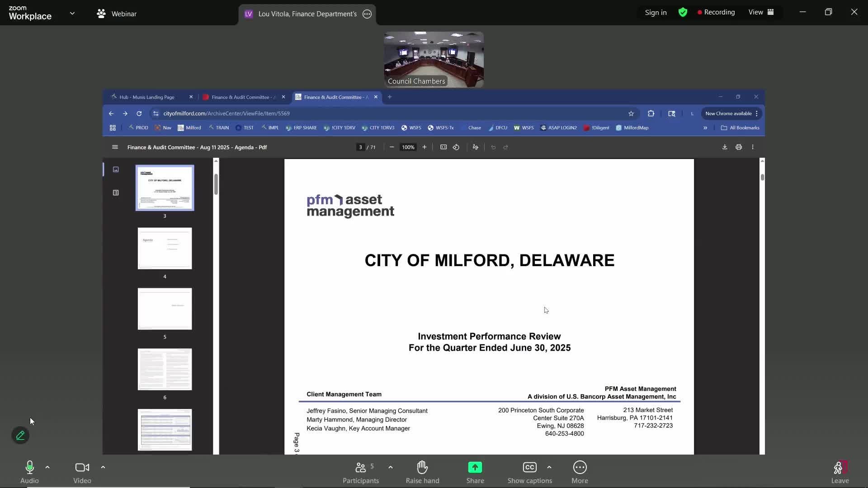
Task: Open the Chrome extensions icon
Action: click(651, 113)
